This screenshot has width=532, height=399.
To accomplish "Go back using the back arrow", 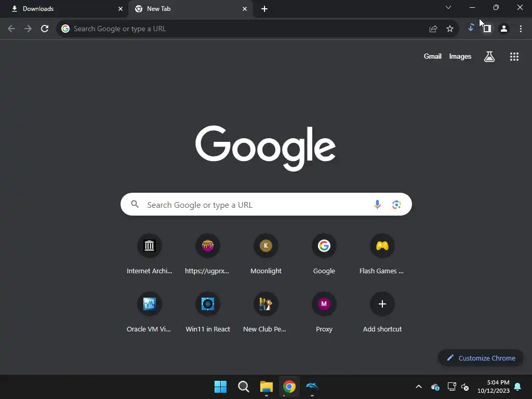I will click(x=11, y=29).
